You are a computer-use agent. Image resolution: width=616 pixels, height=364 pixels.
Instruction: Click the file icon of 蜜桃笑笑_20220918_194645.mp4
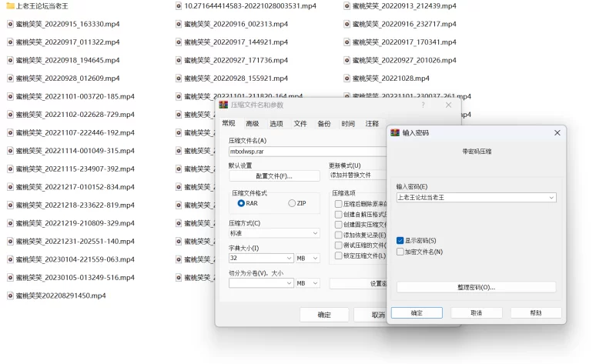(10, 60)
